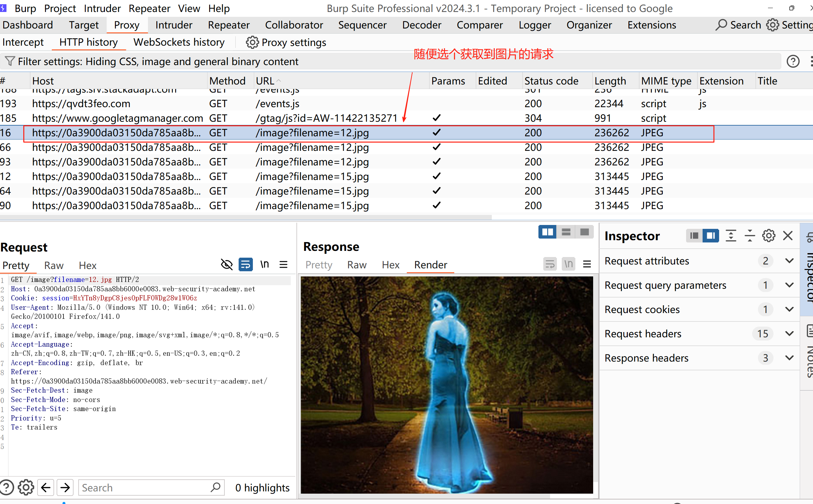Open the request pane hamburger menu
The image size is (813, 504).
pos(283,265)
